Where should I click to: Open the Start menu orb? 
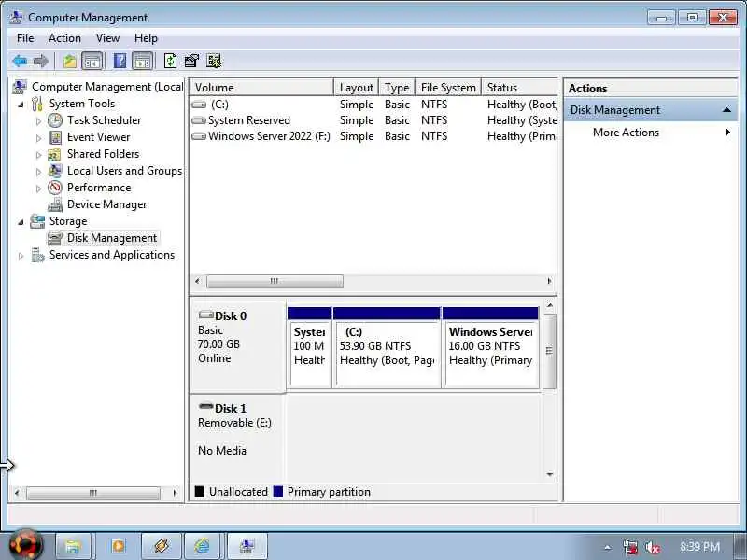click(26, 545)
